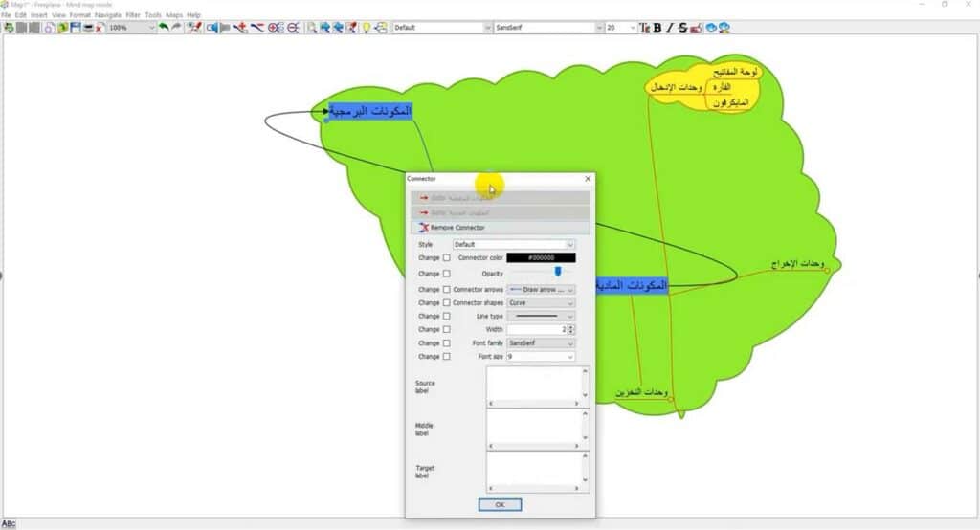Click Remove Connector

pyautogui.click(x=500, y=228)
